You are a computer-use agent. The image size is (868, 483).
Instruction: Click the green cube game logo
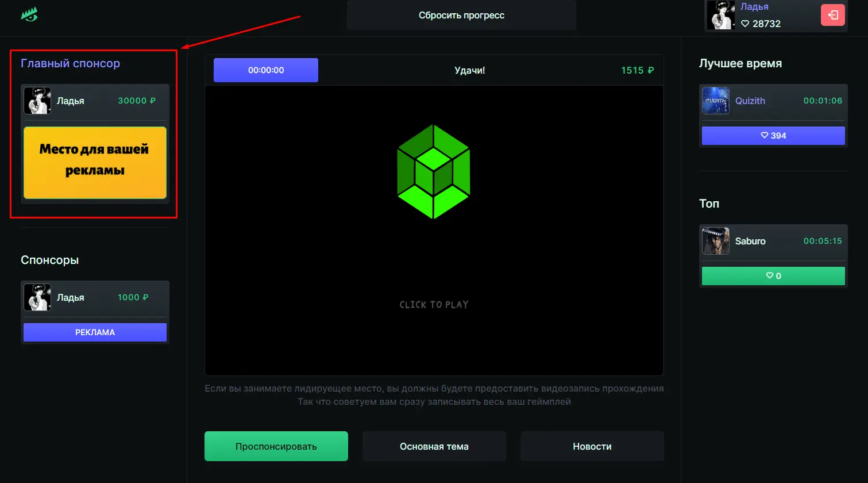[434, 171]
